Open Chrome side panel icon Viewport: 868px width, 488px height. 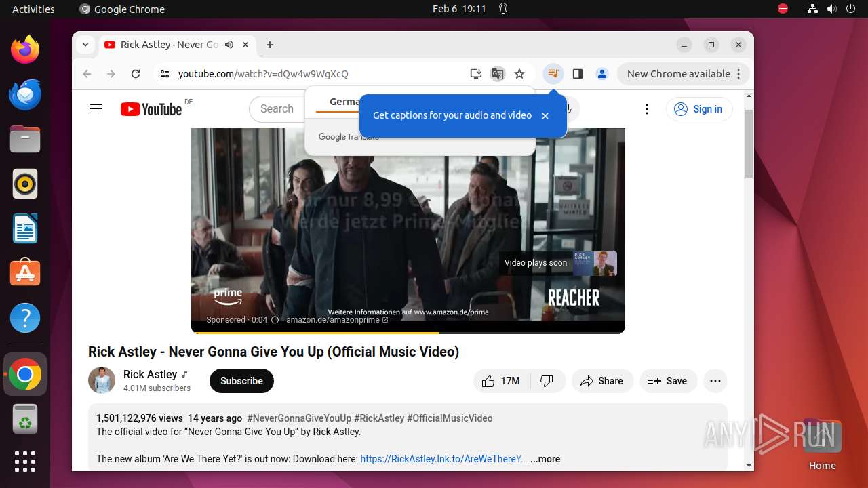click(x=578, y=74)
